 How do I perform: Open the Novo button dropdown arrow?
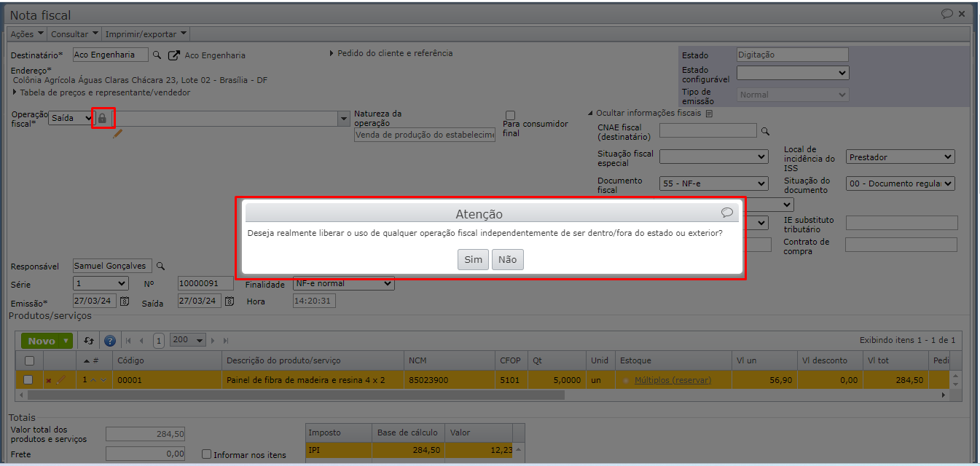[x=66, y=341]
